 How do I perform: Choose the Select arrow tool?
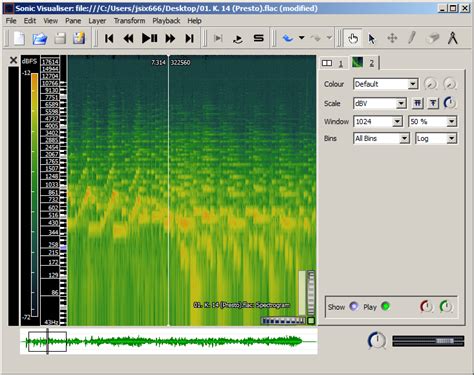point(372,38)
